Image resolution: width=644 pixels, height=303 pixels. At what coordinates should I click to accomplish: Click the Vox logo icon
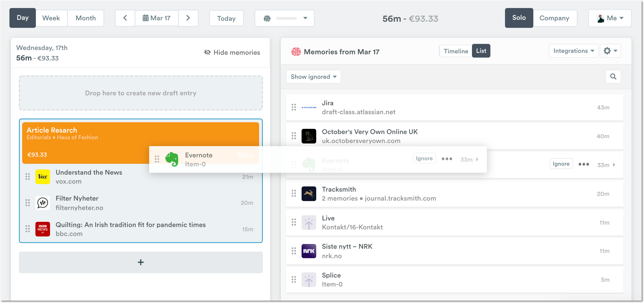[x=42, y=177]
